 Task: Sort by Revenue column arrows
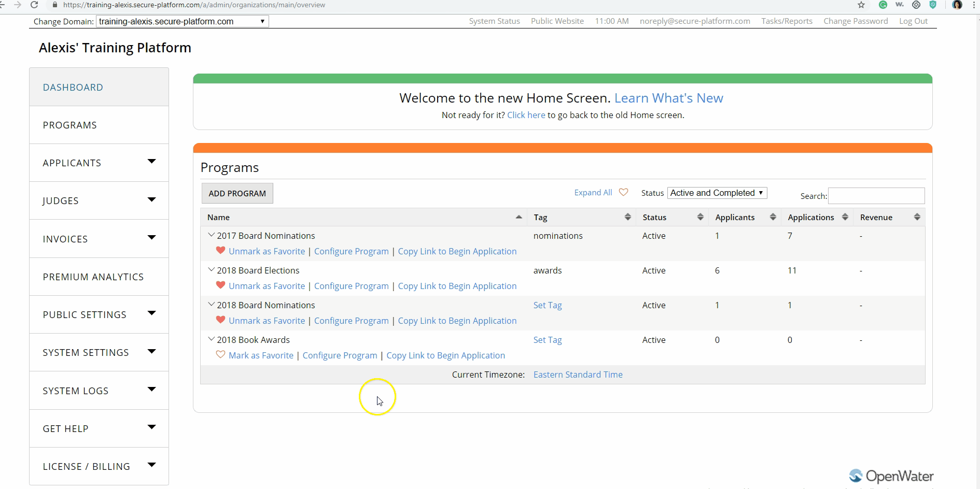(917, 217)
